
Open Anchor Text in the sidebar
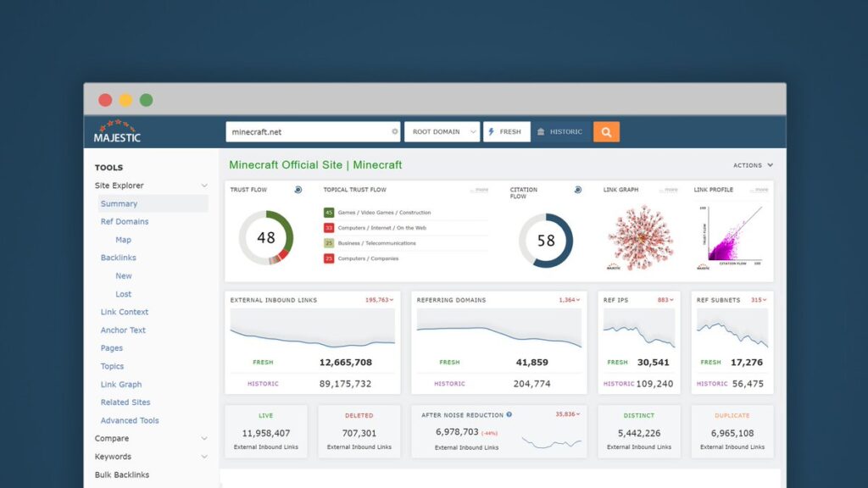[x=123, y=330]
